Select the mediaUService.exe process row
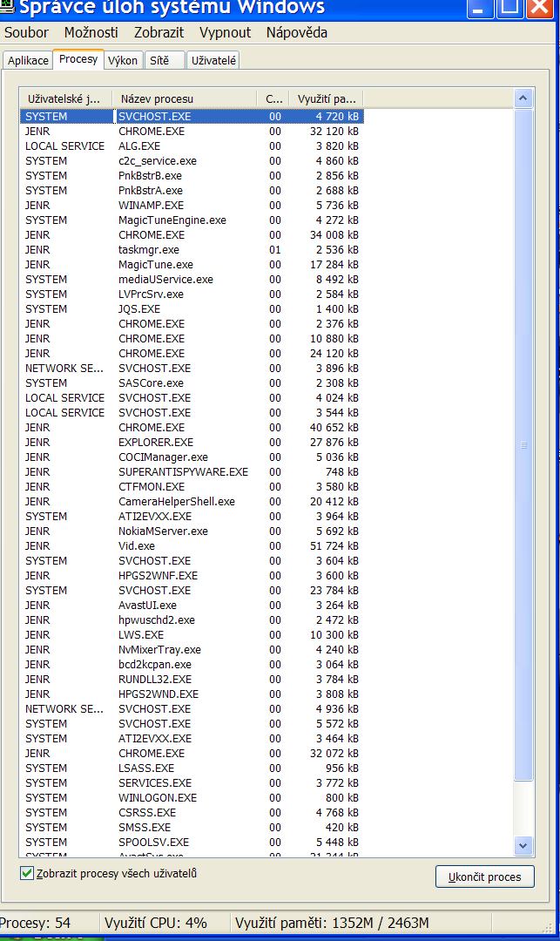Screen dimensions: 560x941 192,279
